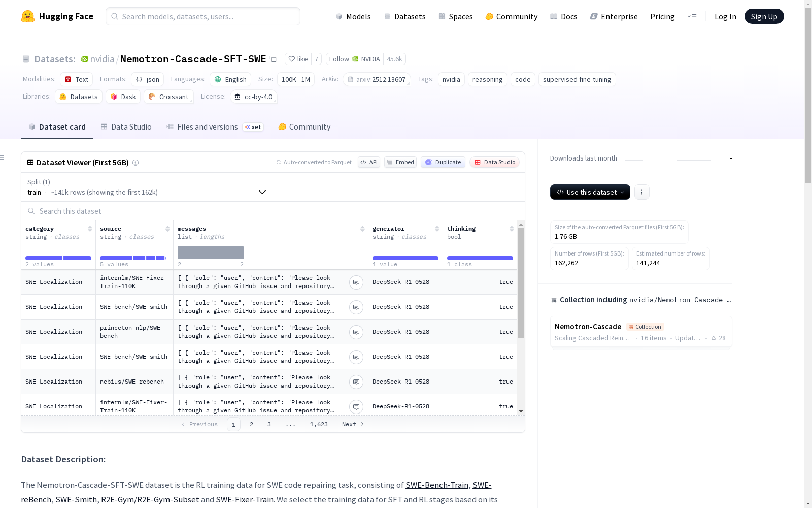Open Docs in the top navigation
Image resolution: width=812 pixels, height=508 pixels.
click(x=564, y=17)
